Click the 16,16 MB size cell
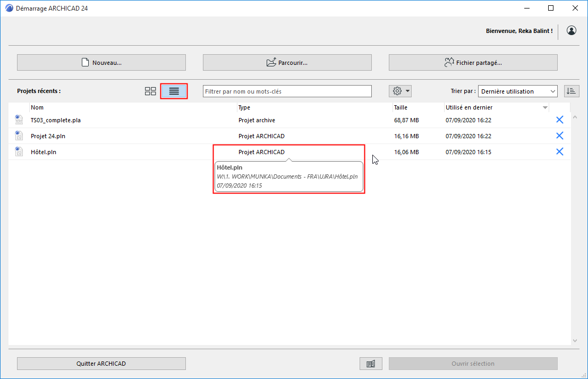This screenshot has height=379, width=588. coord(406,136)
